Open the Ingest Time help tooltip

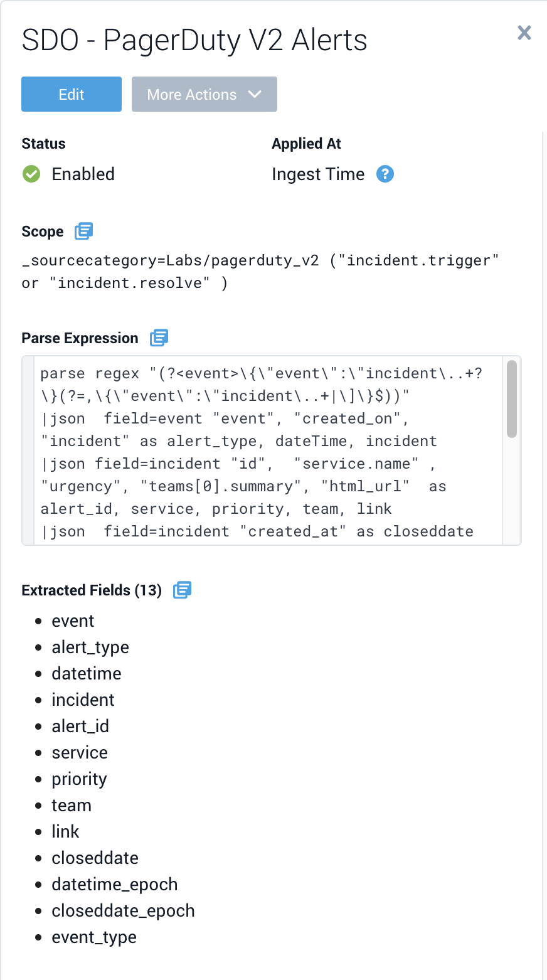[385, 174]
